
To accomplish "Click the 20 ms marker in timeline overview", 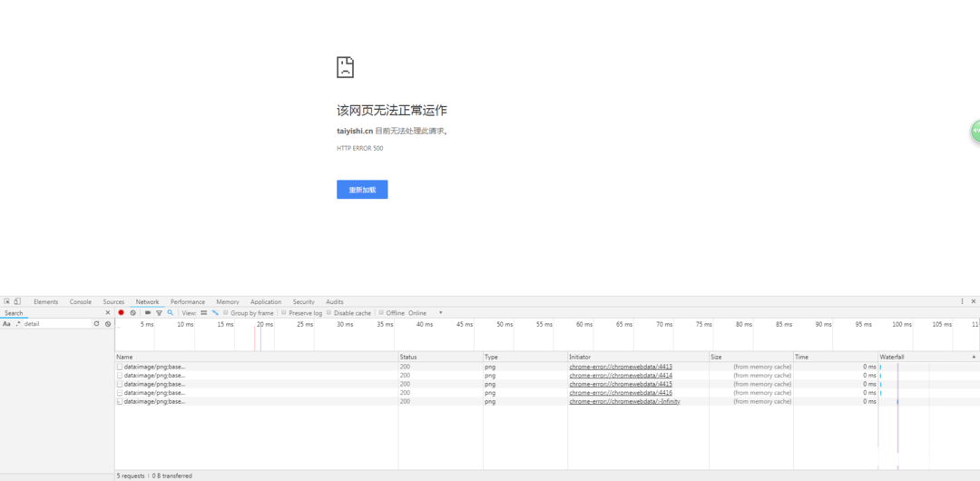I will pos(265,325).
